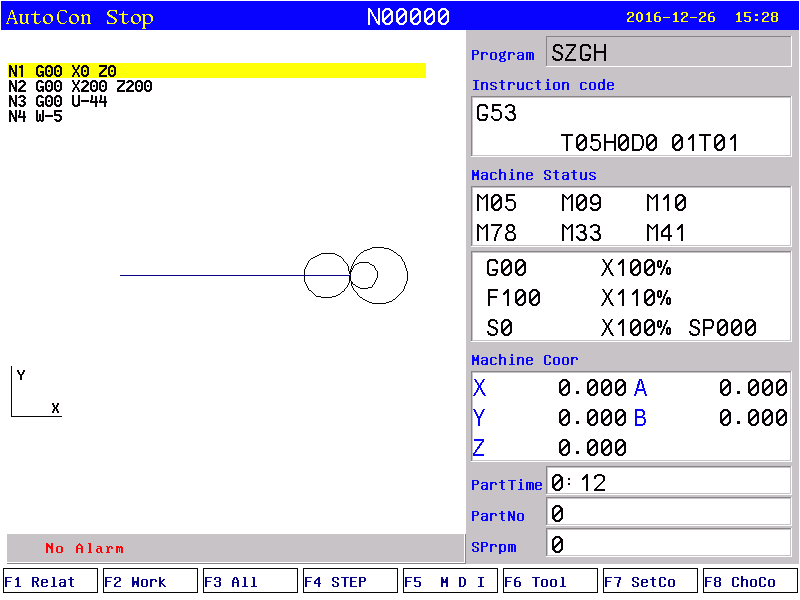
Task: Click the F100 feed rate value
Action: coord(513,298)
